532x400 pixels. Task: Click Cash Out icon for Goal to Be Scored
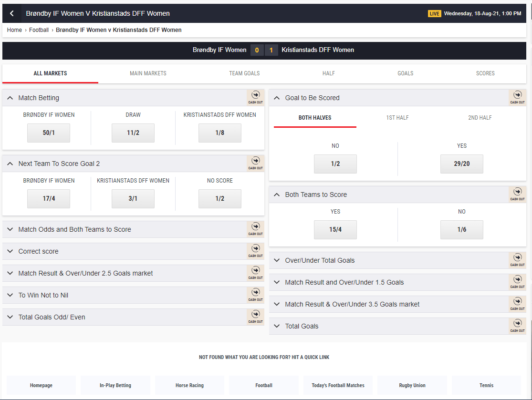pyautogui.click(x=517, y=97)
